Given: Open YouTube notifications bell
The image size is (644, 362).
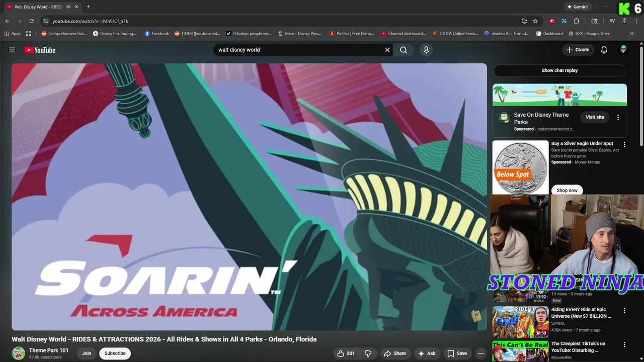Looking at the screenshot, I should [x=604, y=50].
